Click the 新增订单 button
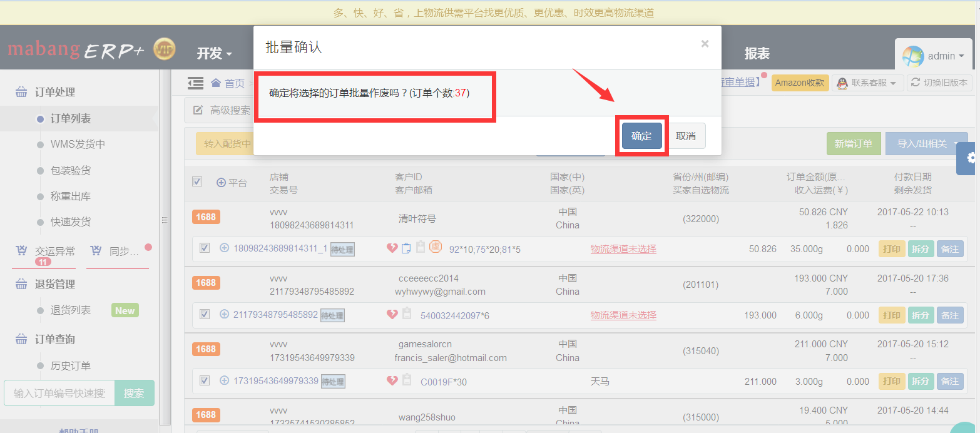The width and height of the screenshot is (980, 433). click(x=854, y=144)
